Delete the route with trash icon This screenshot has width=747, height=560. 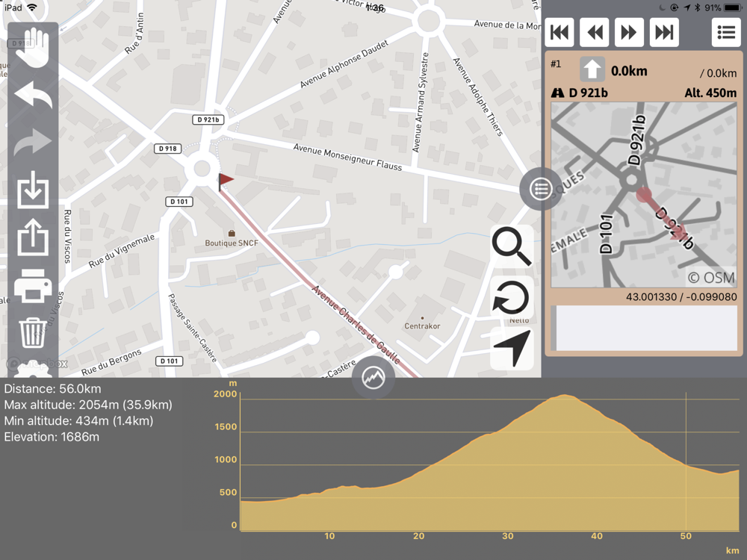click(33, 332)
